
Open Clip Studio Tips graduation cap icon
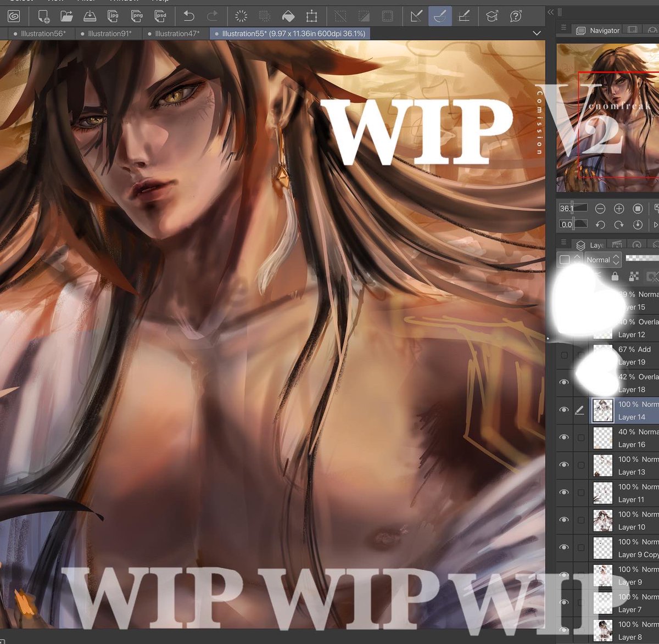pyautogui.click(x=492, y=16)
